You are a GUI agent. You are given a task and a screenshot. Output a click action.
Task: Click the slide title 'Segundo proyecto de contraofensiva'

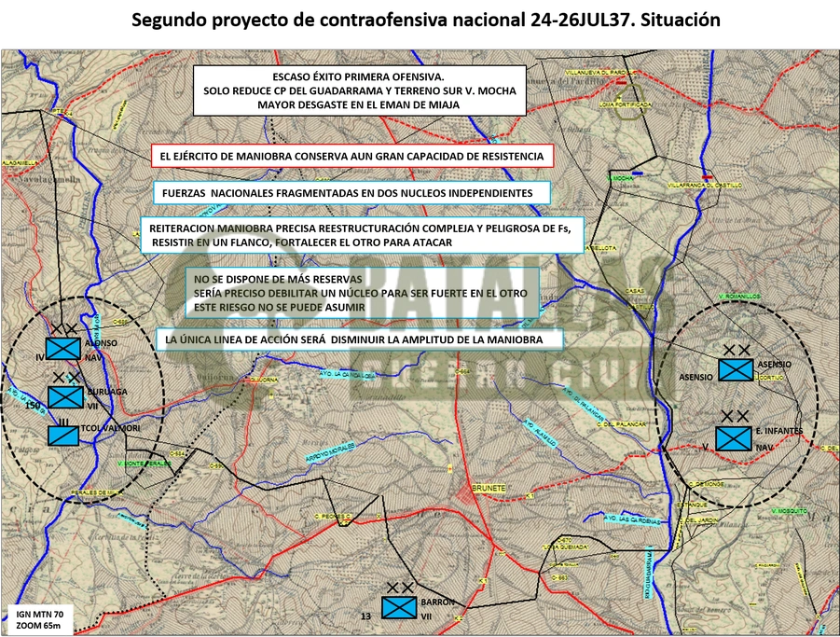426,20
